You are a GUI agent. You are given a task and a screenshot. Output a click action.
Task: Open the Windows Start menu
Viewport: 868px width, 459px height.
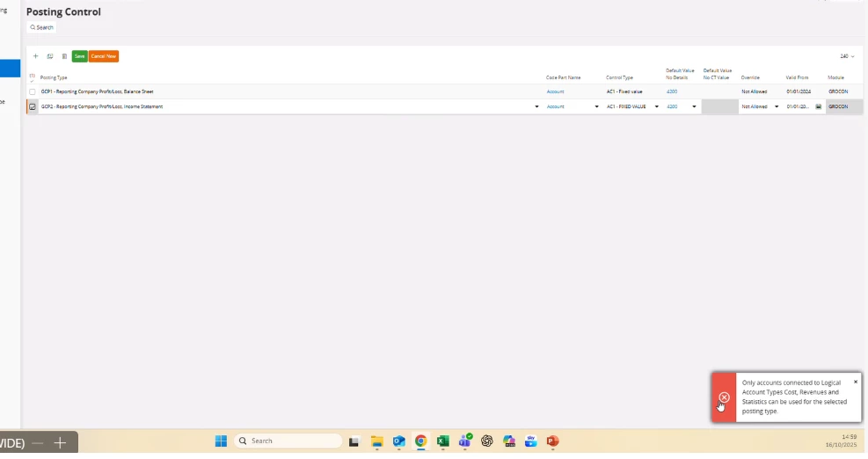(221, 441)
